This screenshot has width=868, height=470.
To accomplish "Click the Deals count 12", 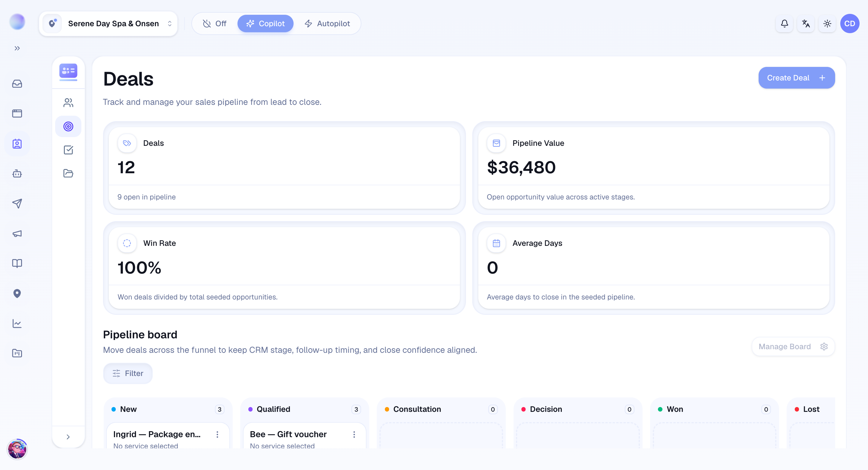I will (x=126, y=168).
